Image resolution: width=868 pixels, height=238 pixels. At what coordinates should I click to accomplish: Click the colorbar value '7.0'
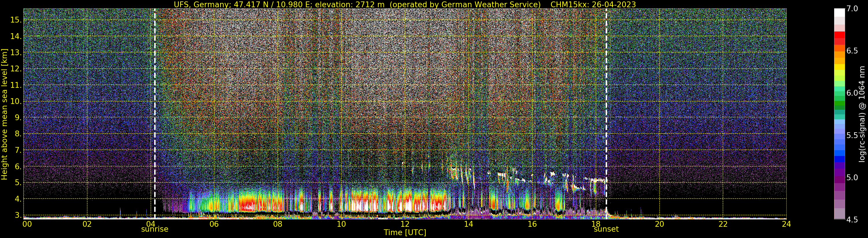(852, 9)
